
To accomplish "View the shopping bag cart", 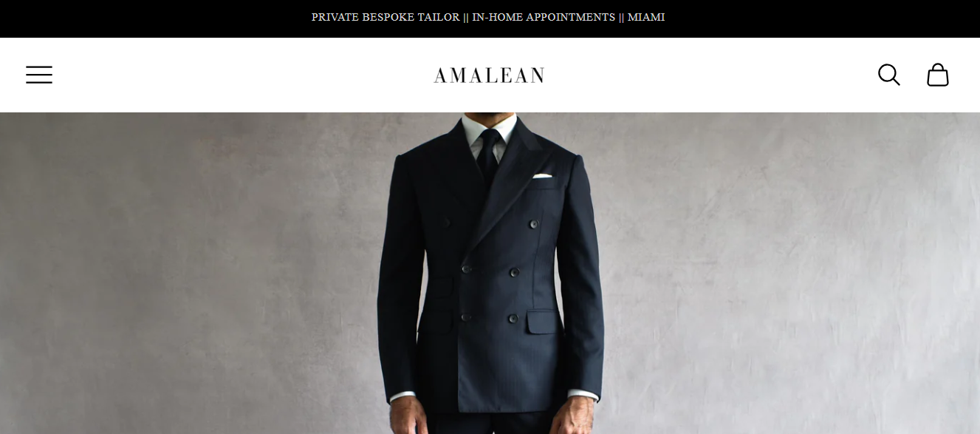I will (938, 75).
